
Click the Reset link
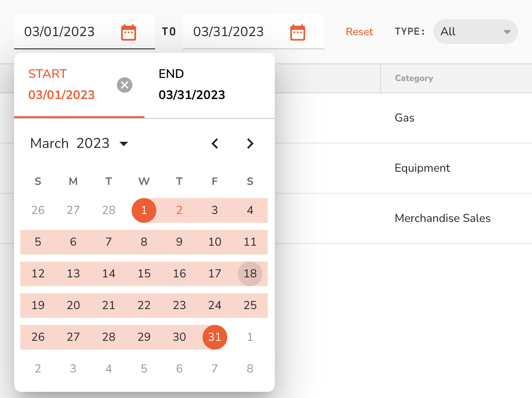[359, 32]
